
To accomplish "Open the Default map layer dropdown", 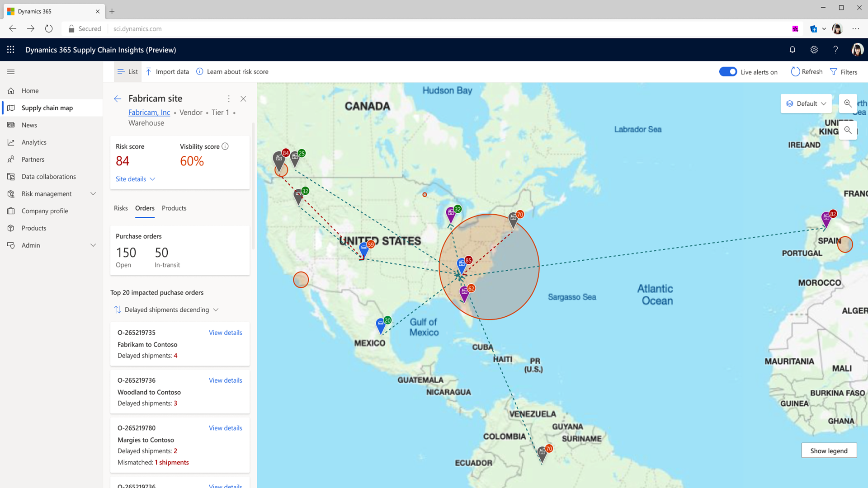I will click(x=806, y=103).
